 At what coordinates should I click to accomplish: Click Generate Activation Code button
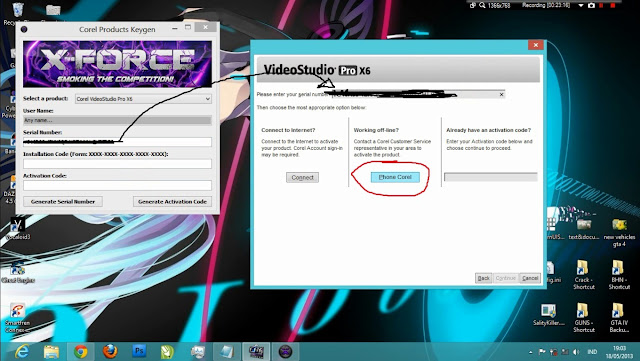click(x=172, y=201)
